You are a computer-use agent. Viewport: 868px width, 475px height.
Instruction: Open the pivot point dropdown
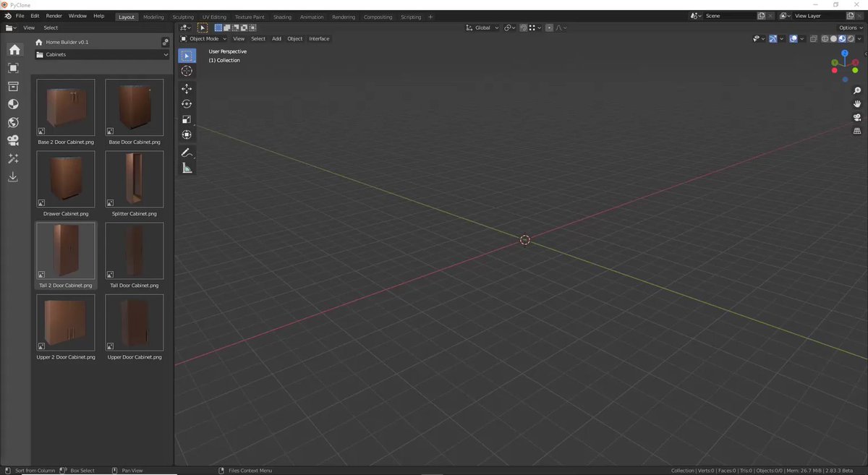tap(509, 27)
